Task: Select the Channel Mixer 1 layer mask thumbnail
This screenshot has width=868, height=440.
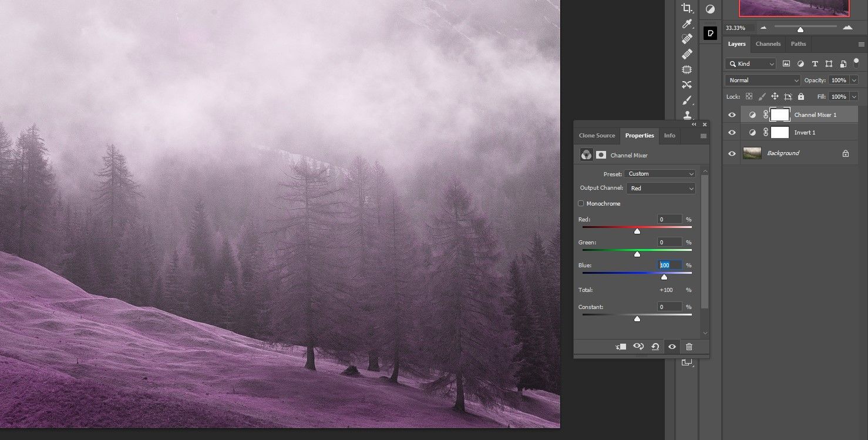Action: pos(780,115)
